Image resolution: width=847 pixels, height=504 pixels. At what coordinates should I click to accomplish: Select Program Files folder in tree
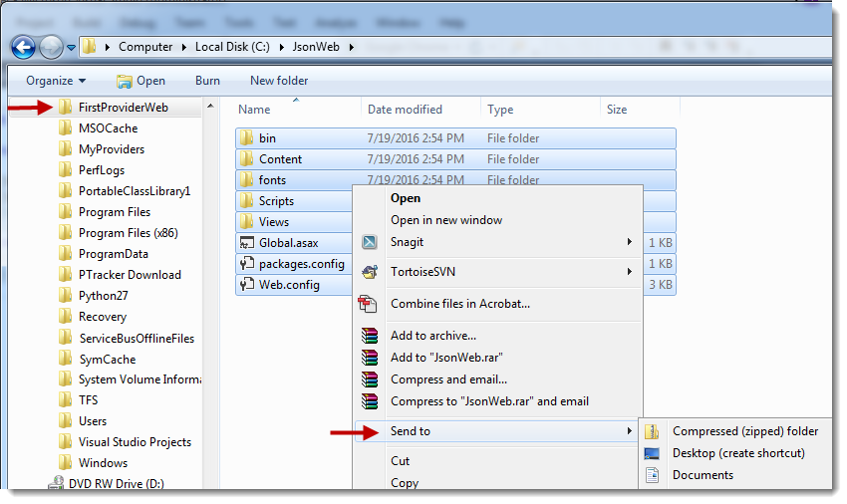pos(115,212)
